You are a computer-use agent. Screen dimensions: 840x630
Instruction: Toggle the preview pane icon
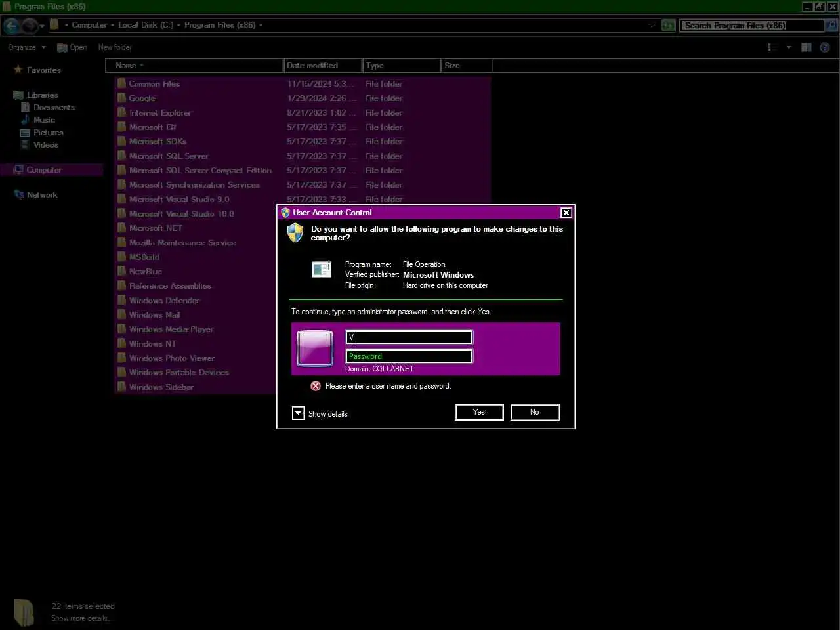807,47
